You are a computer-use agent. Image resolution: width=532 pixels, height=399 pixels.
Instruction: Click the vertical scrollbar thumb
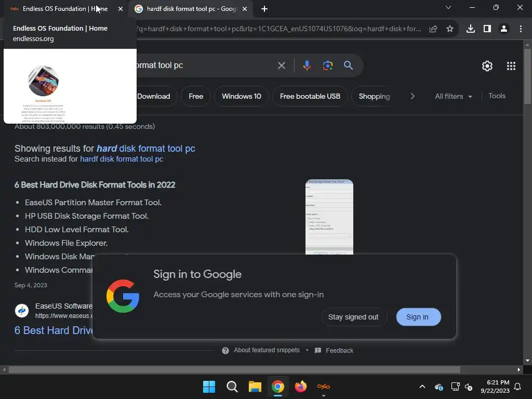point(527,76)
